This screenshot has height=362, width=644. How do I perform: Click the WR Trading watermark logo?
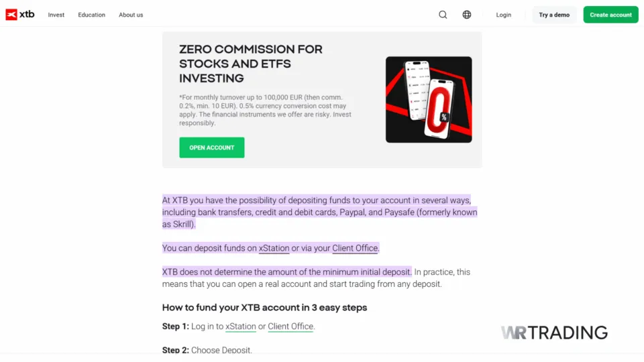tap(553, 333)
